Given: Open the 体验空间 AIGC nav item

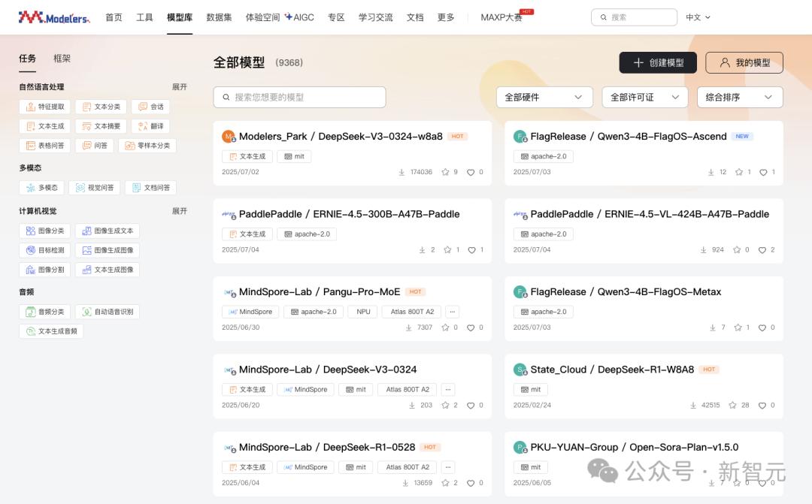Looking at the screenshot, I should tap(280, 17).
